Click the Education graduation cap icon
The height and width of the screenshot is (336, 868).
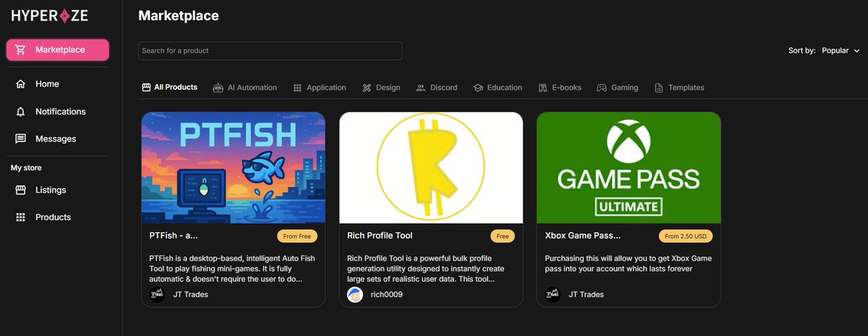click(478, 88)
